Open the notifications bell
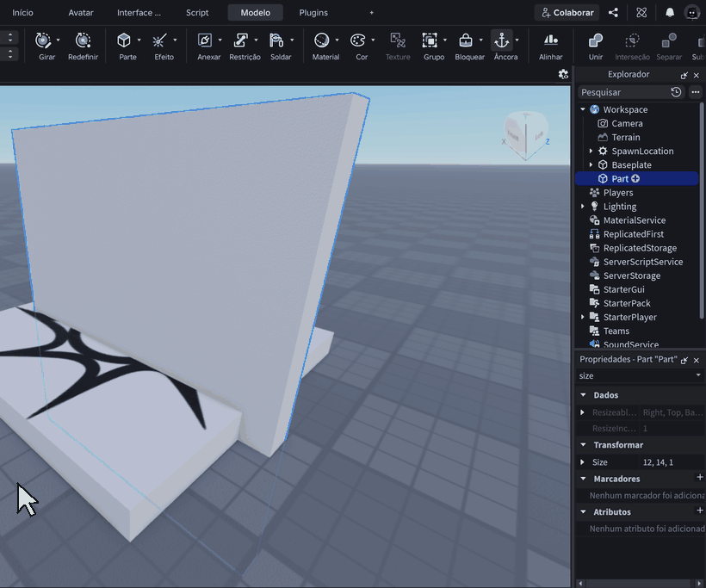Viewport: 706px width, 588px height. coord(670,13)
